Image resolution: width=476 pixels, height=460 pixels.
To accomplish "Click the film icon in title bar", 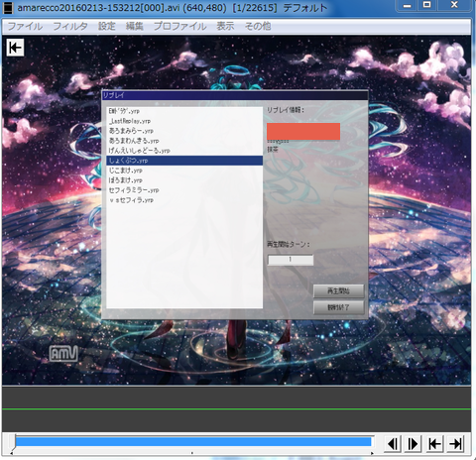I will pyautogui.click(x=8, y=8).
